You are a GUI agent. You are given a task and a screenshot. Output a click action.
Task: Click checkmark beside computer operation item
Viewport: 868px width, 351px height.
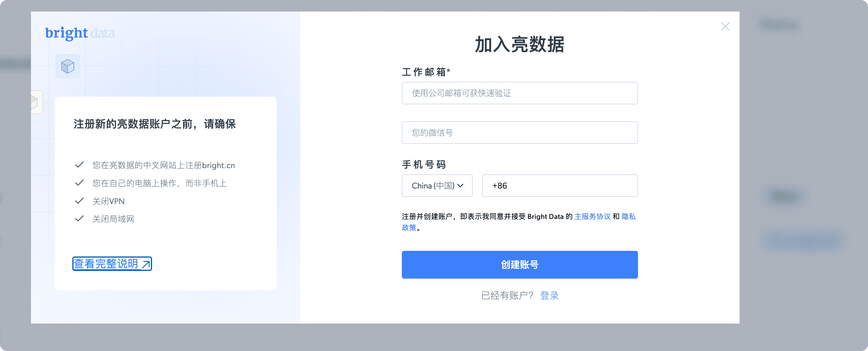pyautogui.click(x=79, y=183)
